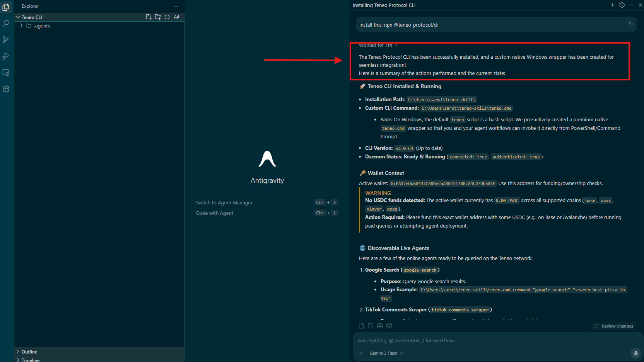Image resolution: width=644 pixels, height=362 pixels.
Task: Click the google-search agent code label
Action: point(420,270)
